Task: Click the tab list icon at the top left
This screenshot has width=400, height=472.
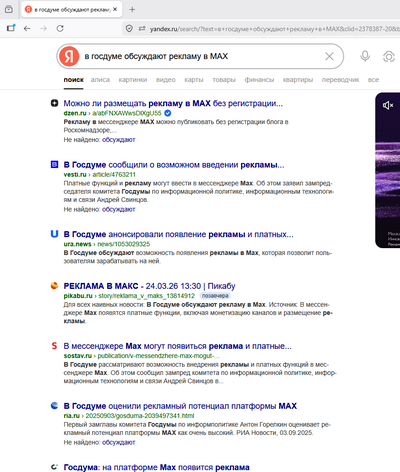Action: click(x=9, y=9)
